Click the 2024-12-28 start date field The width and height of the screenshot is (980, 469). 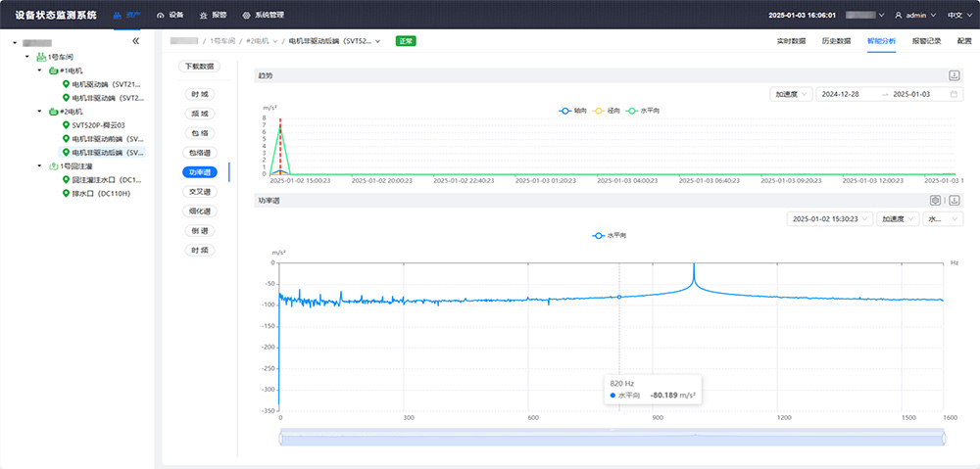[840, 94]
